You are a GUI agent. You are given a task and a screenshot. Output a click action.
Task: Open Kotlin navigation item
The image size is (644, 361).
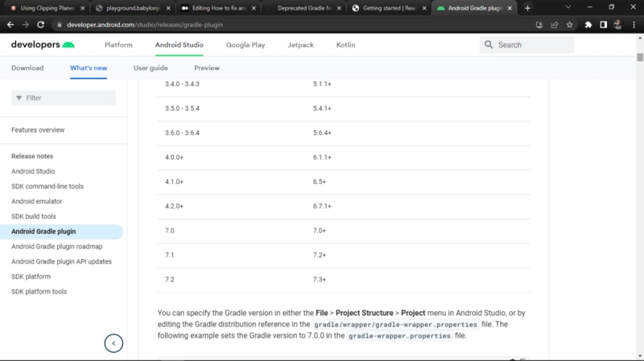tap(346, 45)
